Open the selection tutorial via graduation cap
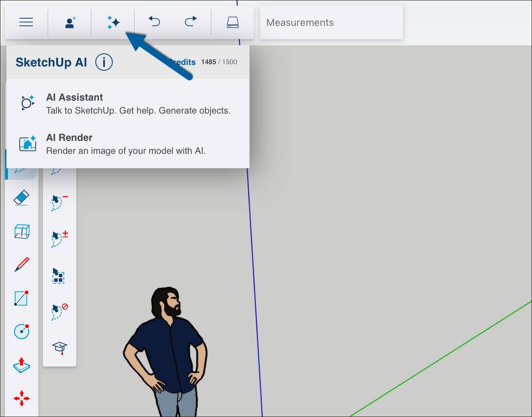The height and width of the screenshot is (417, 532). pyautogui.click(x=59, y=347)
